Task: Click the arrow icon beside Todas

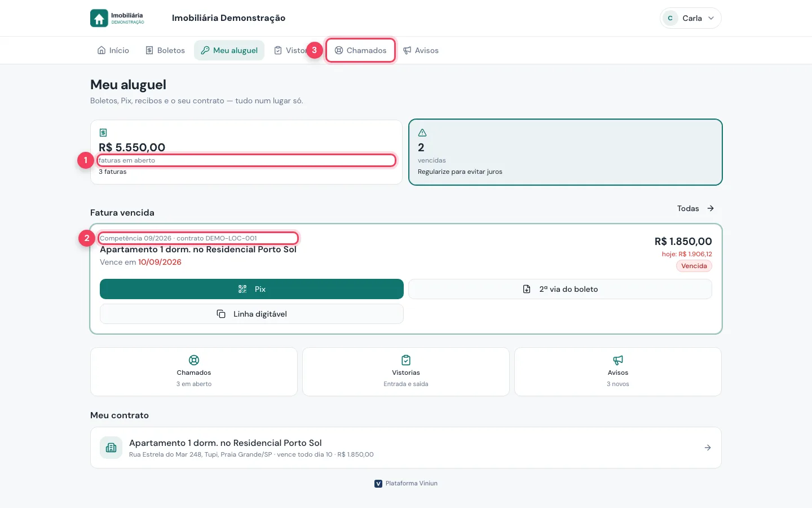Action: coord(710,208)
